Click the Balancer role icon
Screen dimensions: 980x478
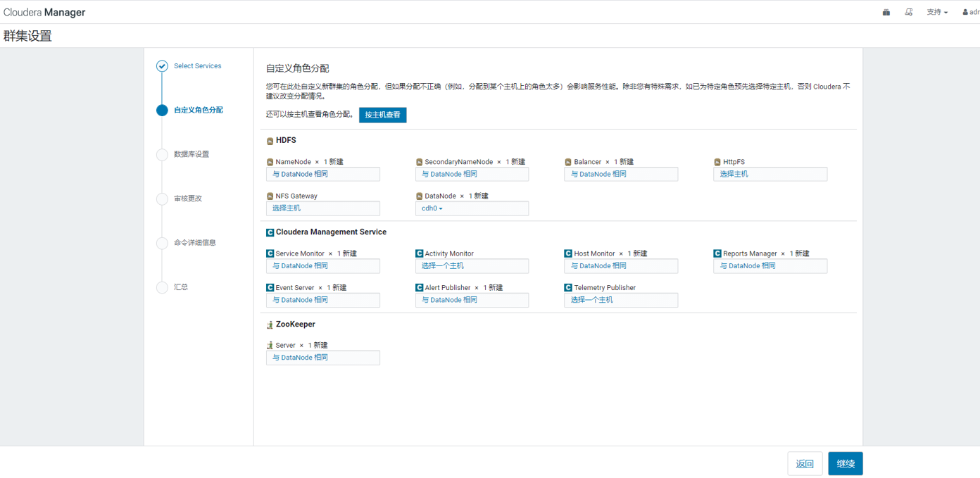click(568, 162)
